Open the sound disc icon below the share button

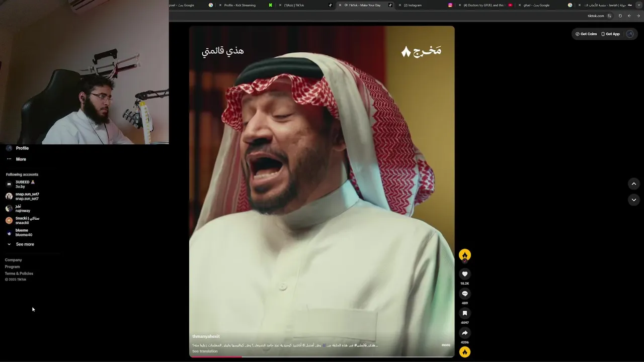coord(465,352)
